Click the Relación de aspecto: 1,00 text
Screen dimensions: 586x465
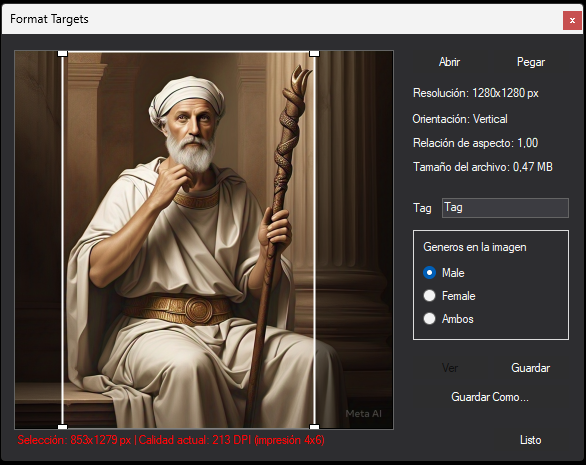coord(475,143)
